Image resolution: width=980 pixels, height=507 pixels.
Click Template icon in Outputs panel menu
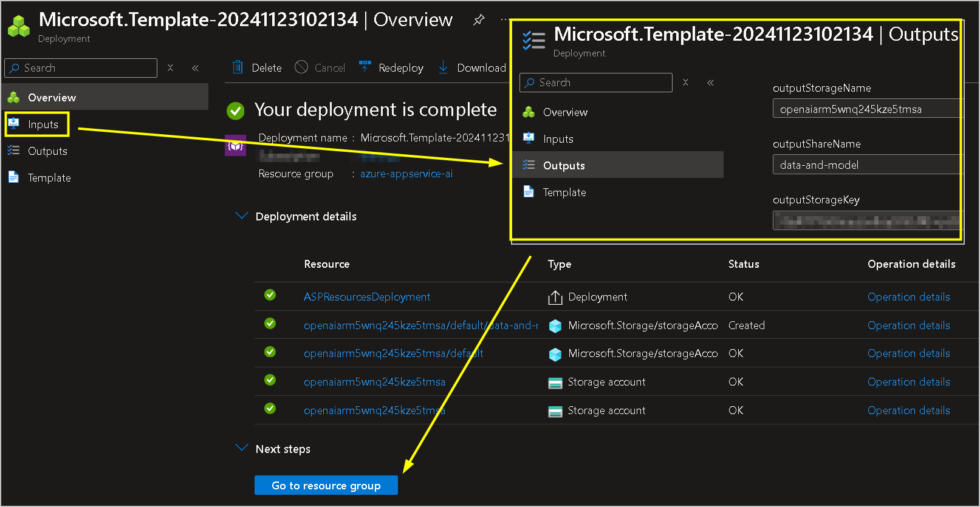[529, 192]
